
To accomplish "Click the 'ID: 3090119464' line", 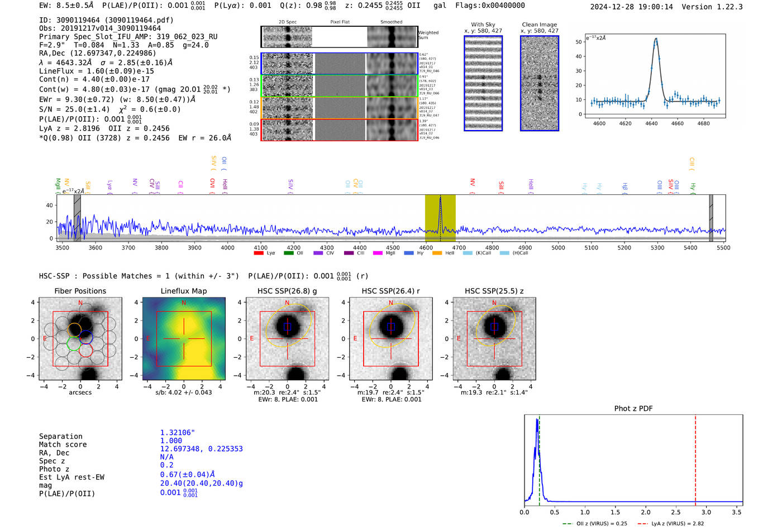I will click(x=106, y=20).
